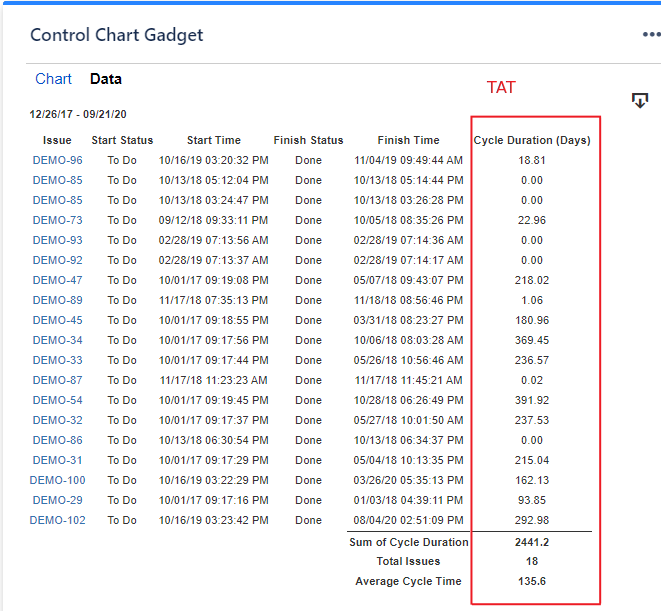Select cycle duration value 93.85

(532, 500)
